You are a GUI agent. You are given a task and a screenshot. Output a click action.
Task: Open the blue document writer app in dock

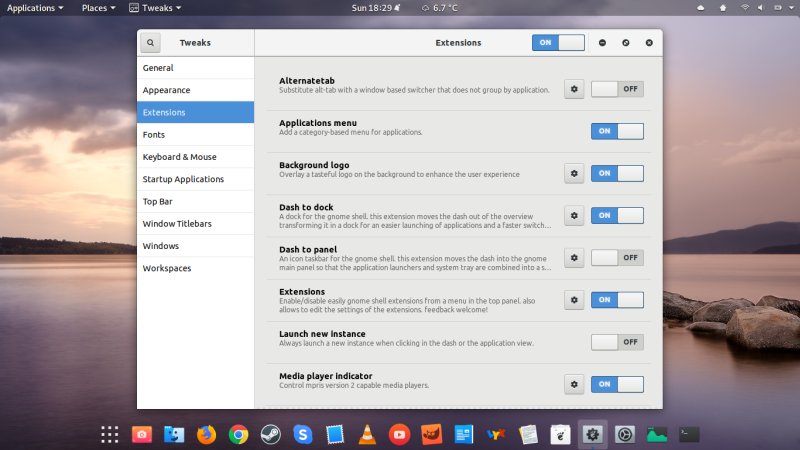pyautogui.click(x=463, y=435)
